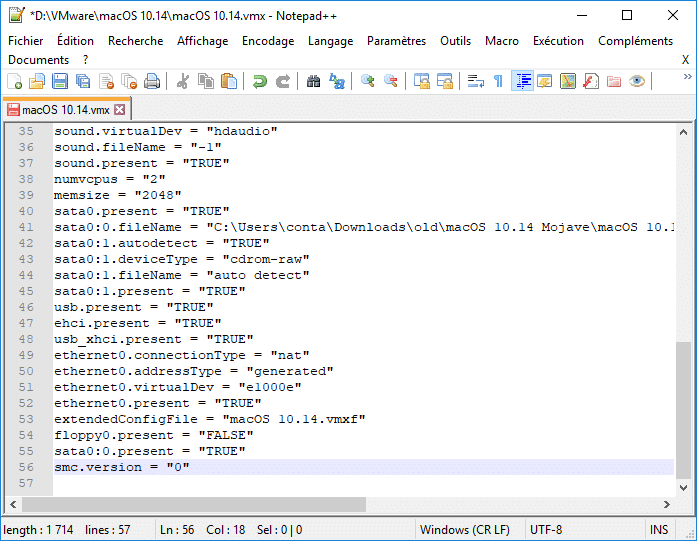
Task: Open the Recherche menu
Action: click(135, 41)
